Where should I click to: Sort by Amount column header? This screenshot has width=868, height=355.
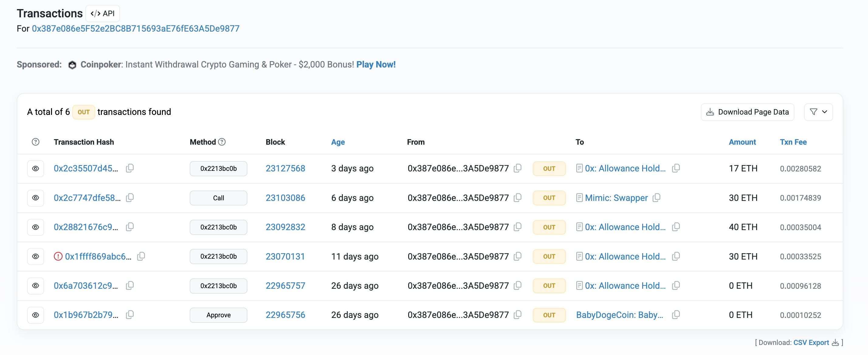pos(742,142)
